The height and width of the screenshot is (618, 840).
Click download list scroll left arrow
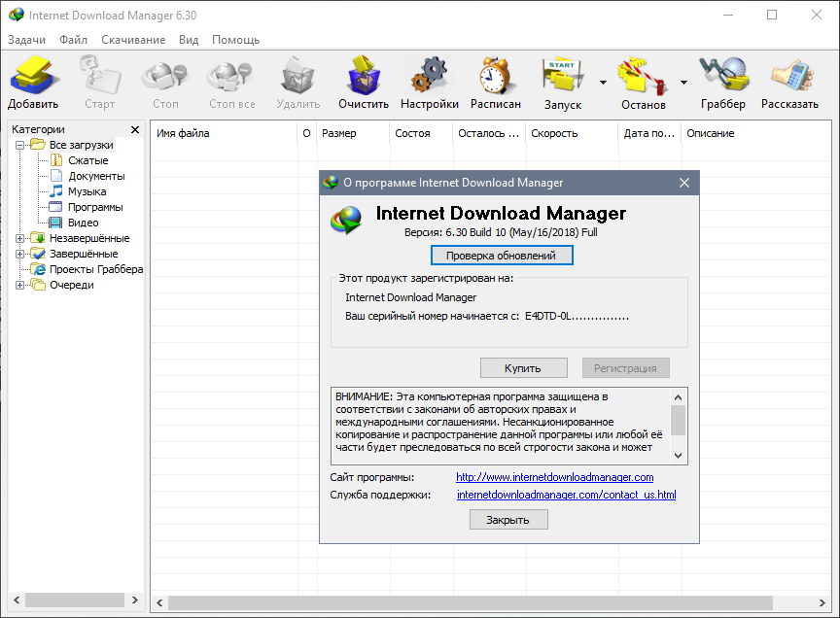(x=159, y=603)
